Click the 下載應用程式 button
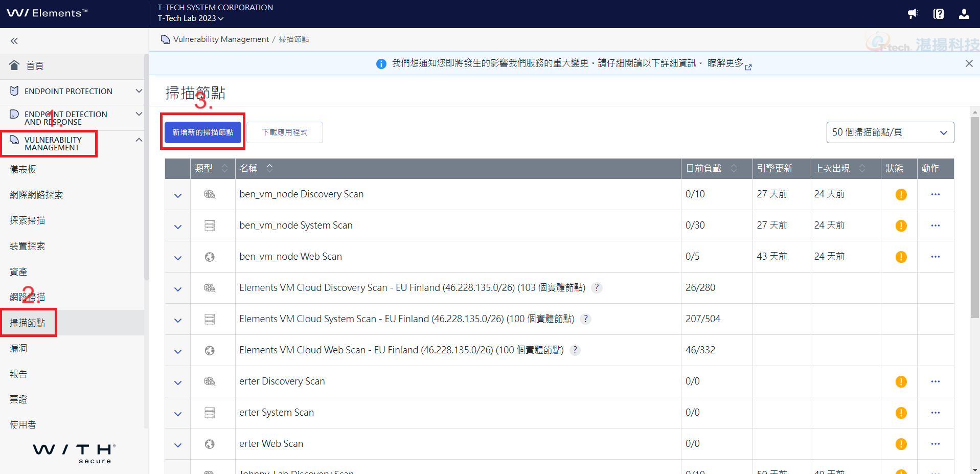 [x=285, y=132]
